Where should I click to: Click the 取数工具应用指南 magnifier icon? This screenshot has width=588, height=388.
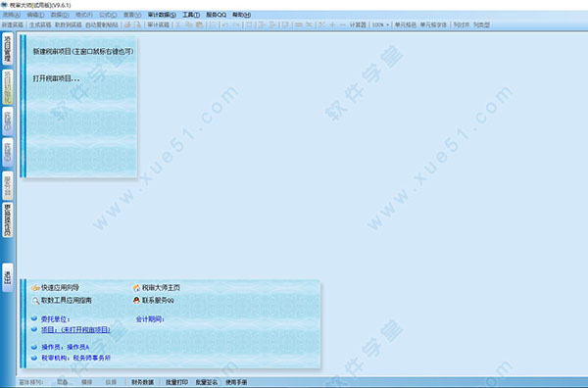(x=35, y=300)
